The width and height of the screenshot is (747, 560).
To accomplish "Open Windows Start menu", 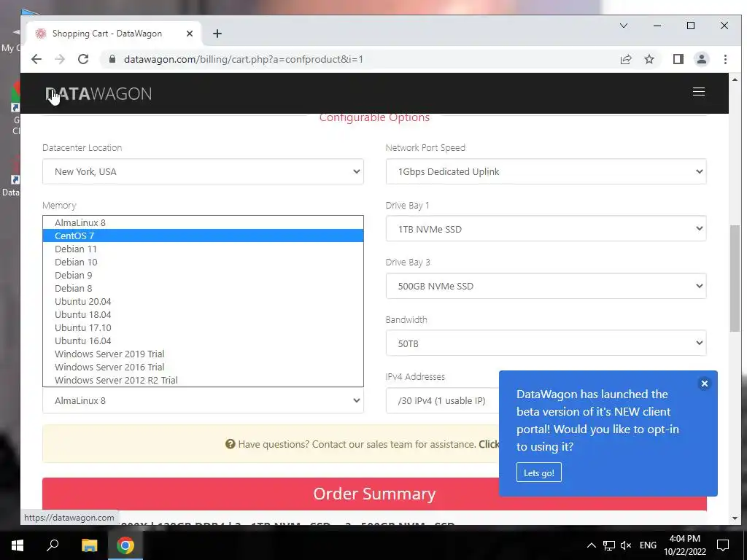I will [18, 545].
